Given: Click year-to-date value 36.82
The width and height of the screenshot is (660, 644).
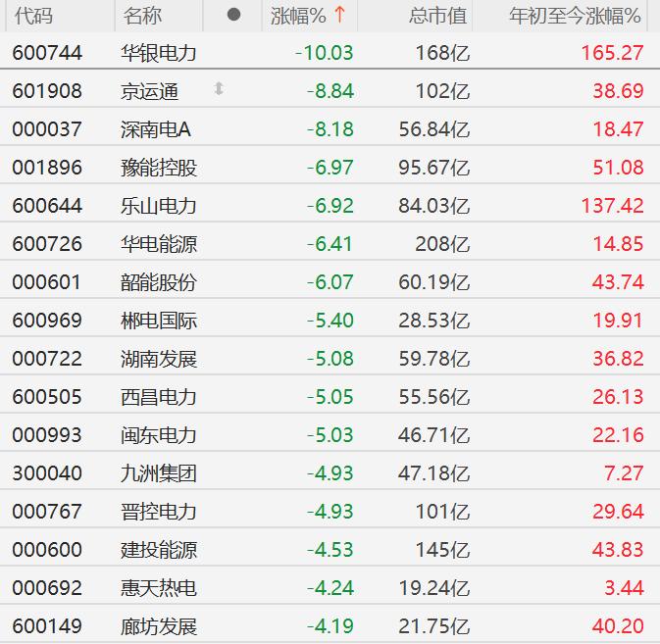Looking at the screenshot, I should (x=619, y=359).
